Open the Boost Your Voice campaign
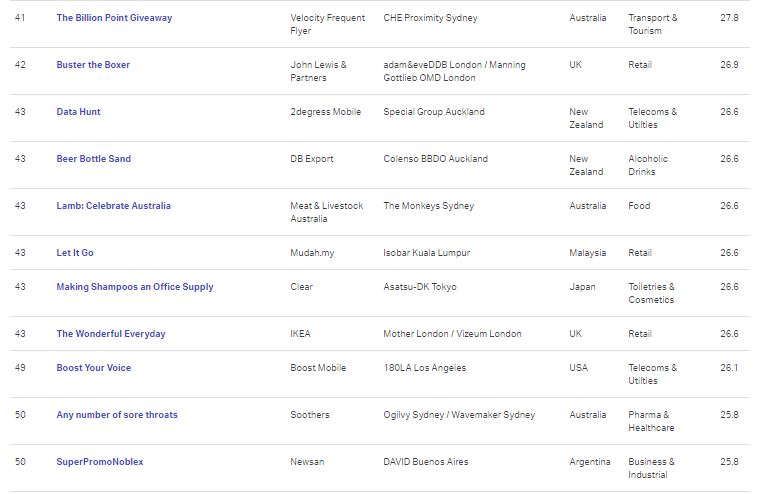Viewport: 759px width, 494px height. [93, 368]
